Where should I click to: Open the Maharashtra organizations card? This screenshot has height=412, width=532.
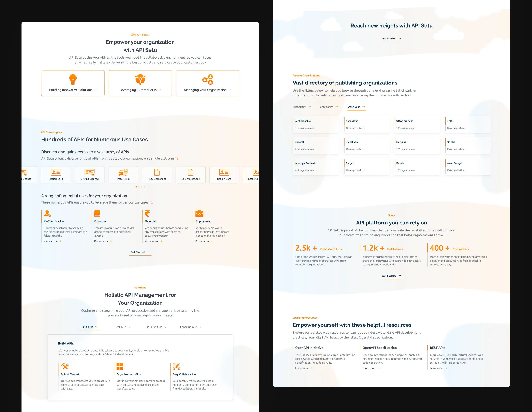tap(316, 124)
